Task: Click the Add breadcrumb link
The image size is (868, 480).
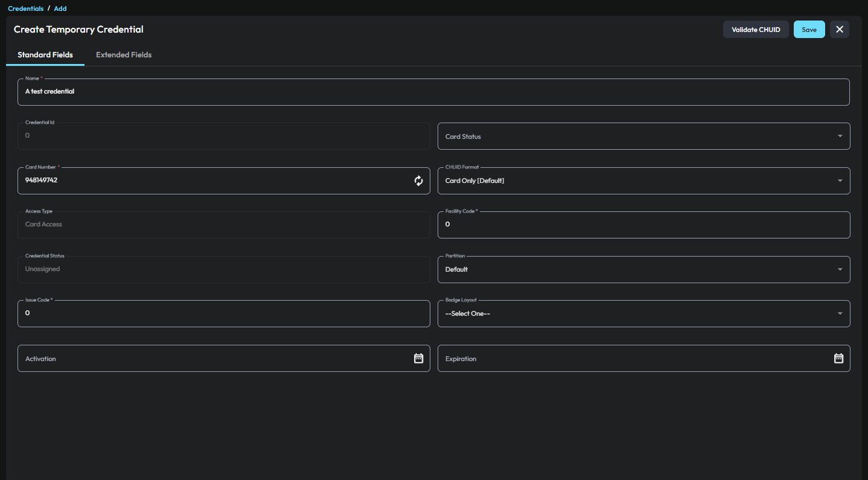Action: [x=60, y=8]
